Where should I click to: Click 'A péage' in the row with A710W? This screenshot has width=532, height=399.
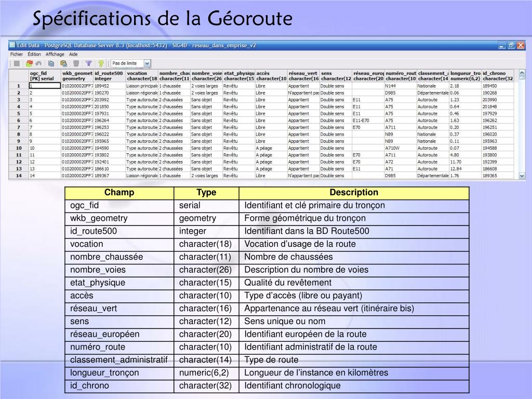coord(271,148)
